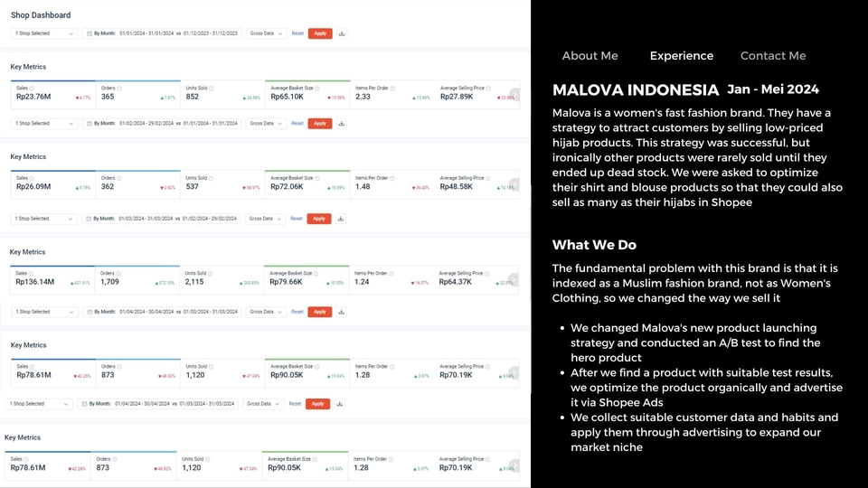The height and width of the screenshot is (488, 868).
Task: Click info icon next to Sales above Rp23.76M
Action: point(31,89)
